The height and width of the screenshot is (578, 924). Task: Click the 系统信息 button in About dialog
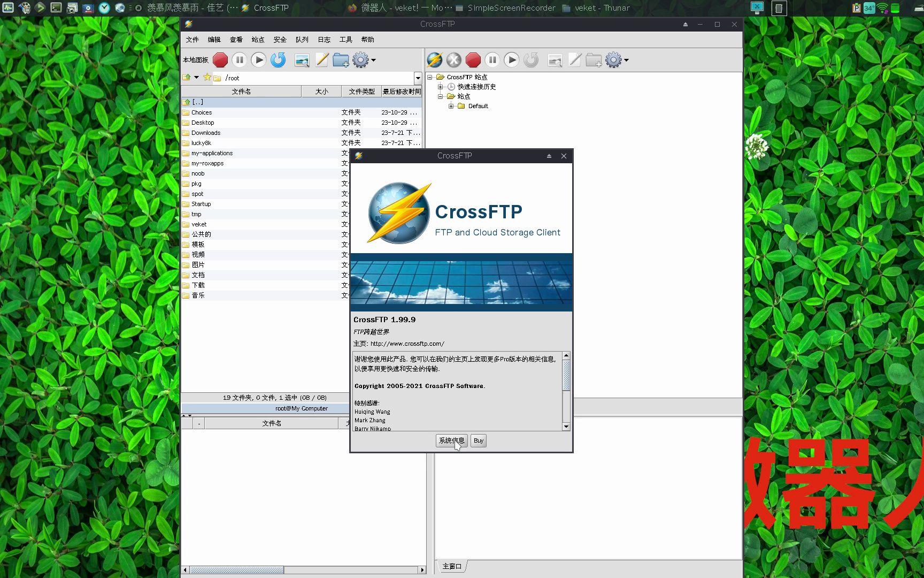(x=452, y=441)
